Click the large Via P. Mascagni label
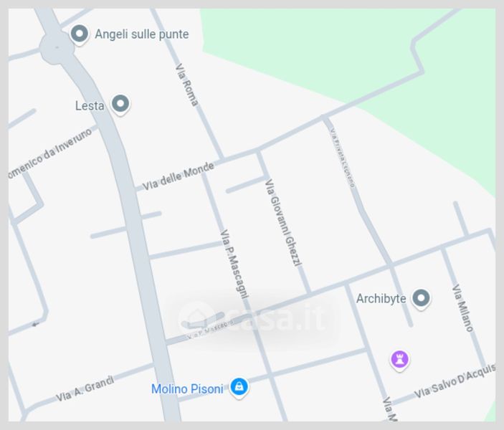The width and height of the screenshot is (504, 430). coord(234,264)
